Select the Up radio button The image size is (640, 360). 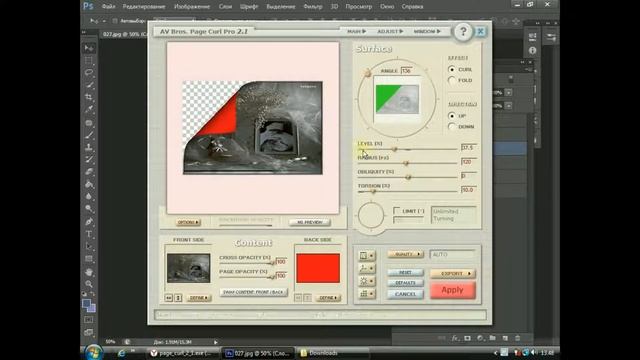[451, 116]
